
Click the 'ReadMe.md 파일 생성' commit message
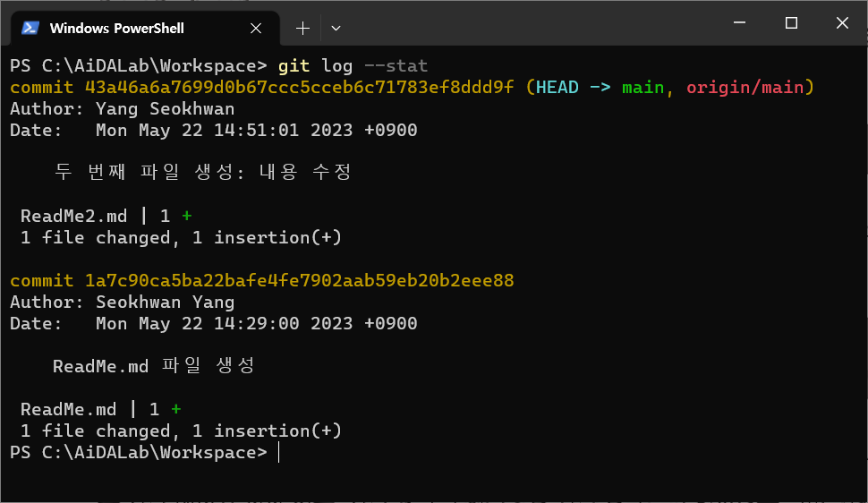coord(153,366)
